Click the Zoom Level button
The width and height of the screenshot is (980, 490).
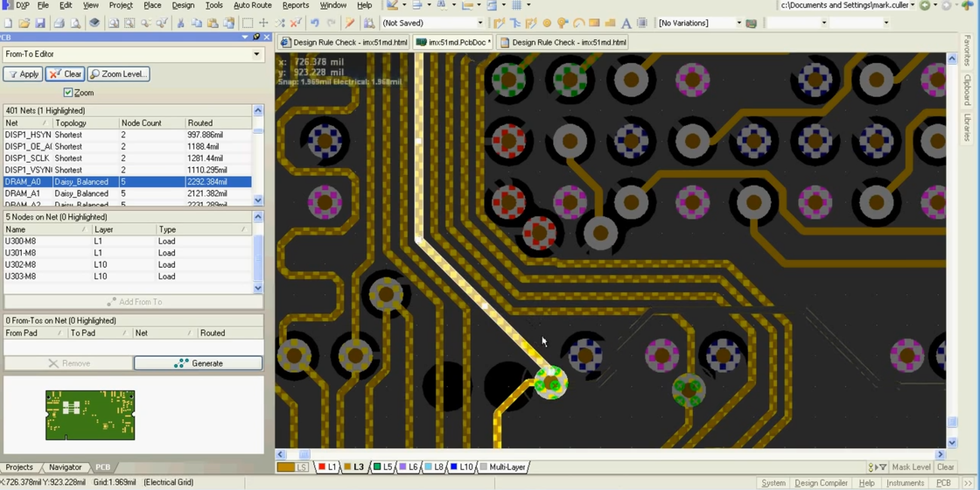tap(118, 74)
